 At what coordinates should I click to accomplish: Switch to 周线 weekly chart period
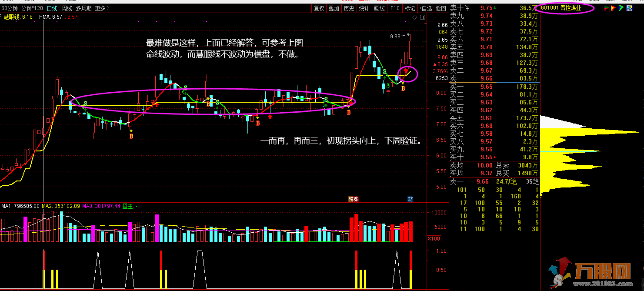point(67,8)
